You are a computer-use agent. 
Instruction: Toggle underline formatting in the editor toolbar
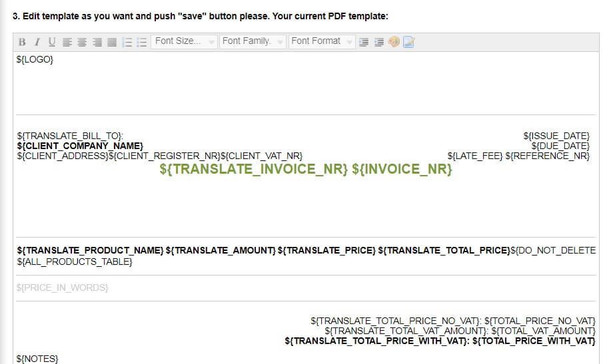[x=52, y=42]
